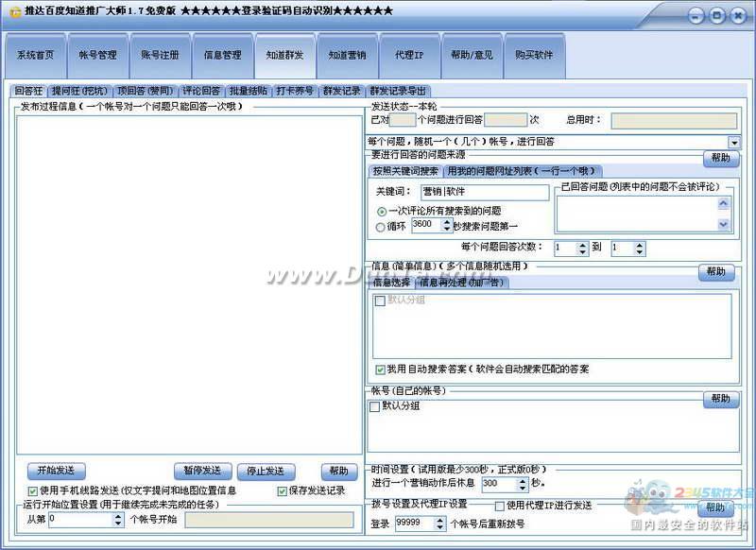Open 帮助 next to 停止发送
Screen dimensions: 756x550
click(339, 471)
